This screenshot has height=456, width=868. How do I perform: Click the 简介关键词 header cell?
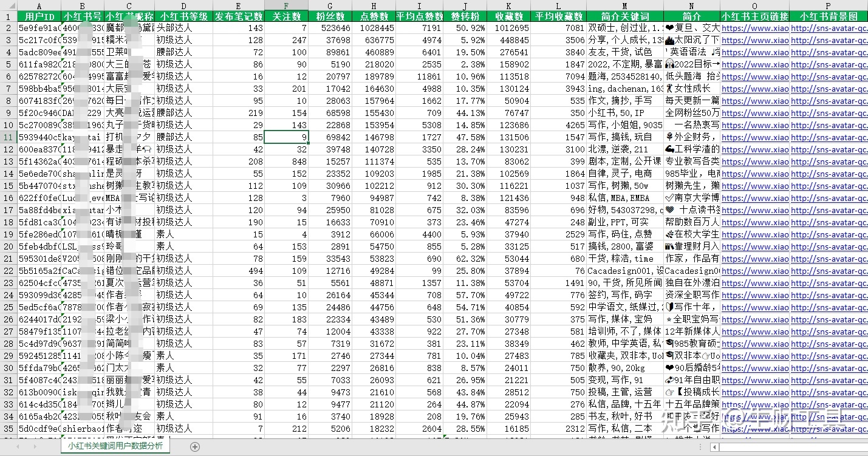tap(624, 16)
